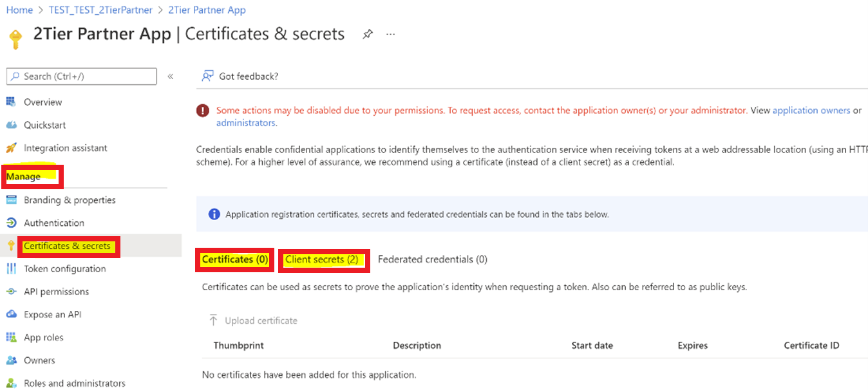This screenshot has width=868, height=390.
Task: Select API permissions in sidebar
Action: point(56,292)
